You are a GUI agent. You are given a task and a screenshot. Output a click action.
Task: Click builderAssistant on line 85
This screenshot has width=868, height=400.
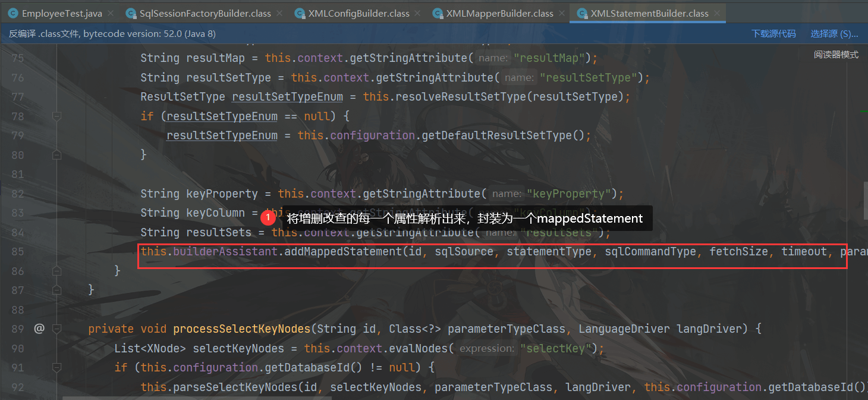(x=225, y=251)
